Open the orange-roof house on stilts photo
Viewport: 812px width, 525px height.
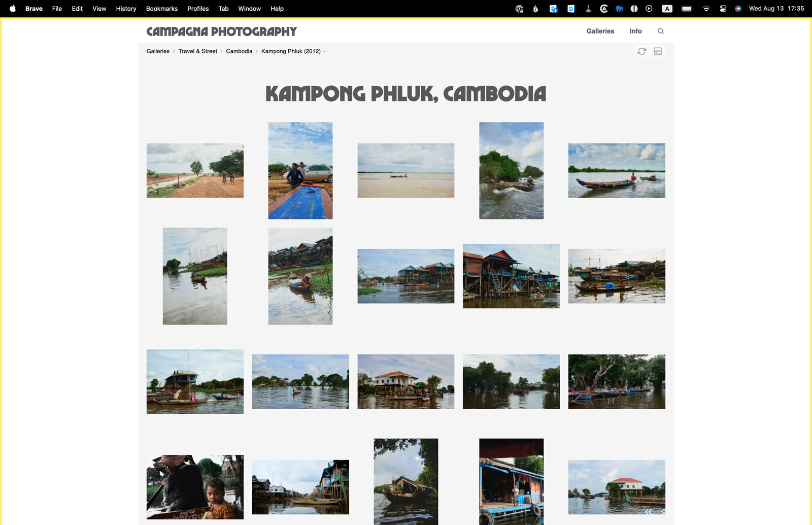click(406, 381)
